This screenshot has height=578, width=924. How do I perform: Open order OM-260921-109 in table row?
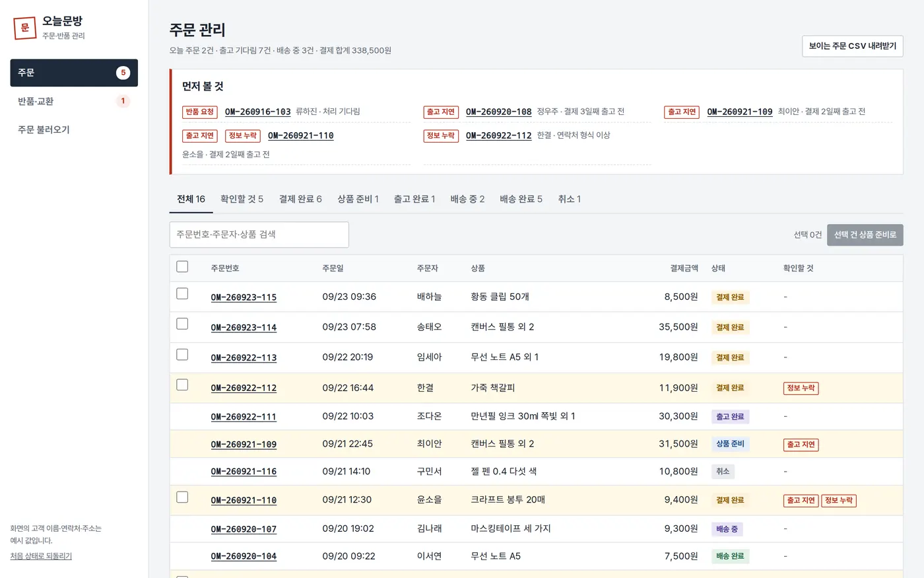point(244,445)
